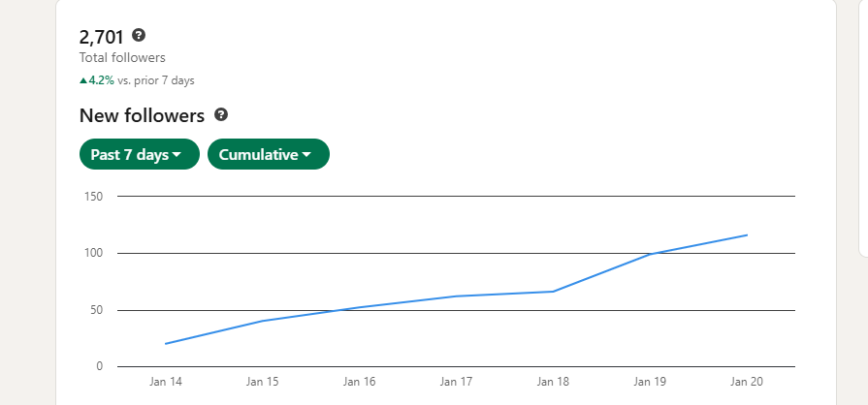Click help icon beside Total followers count
The height and width of the screenshot is (405, 868).
click(x=139, y=36)
